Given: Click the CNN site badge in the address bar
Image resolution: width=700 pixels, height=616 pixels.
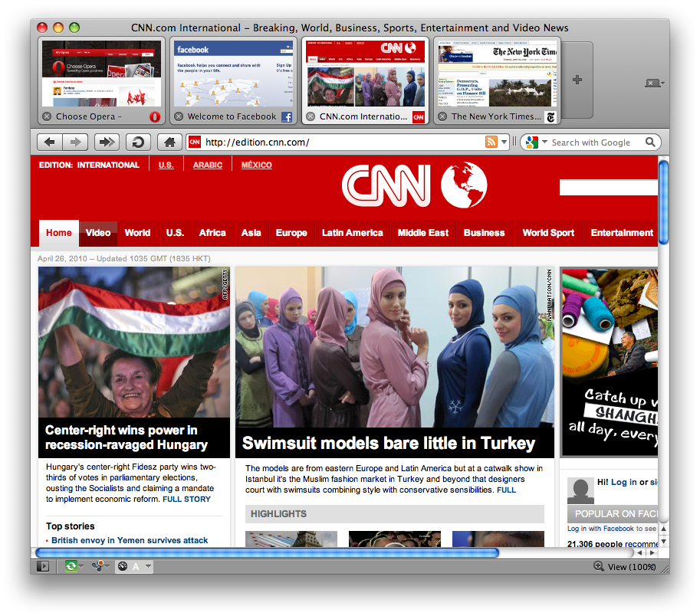Looking at the screenshot, I should [195, 142].
